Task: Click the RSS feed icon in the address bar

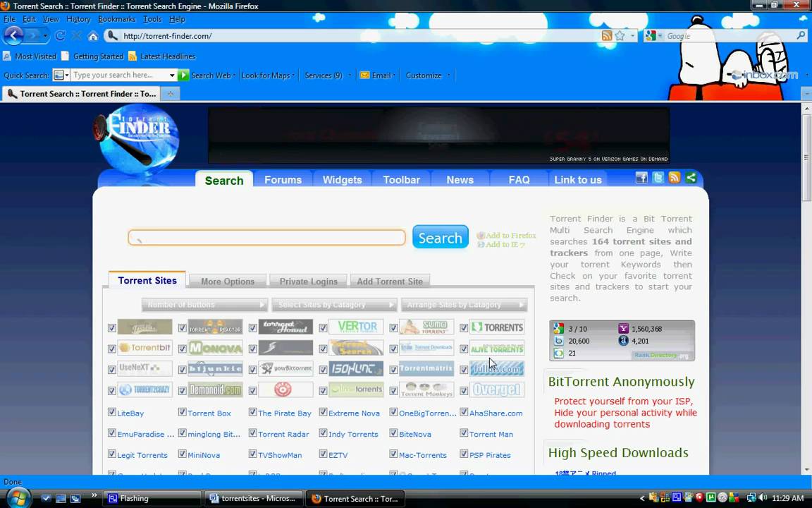Action: pos(607,36)
